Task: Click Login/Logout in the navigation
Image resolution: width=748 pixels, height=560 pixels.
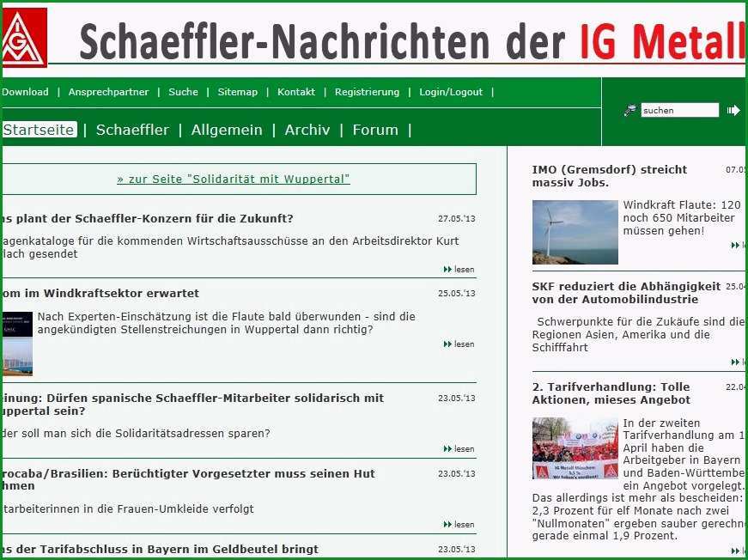Action: (451, 92)
